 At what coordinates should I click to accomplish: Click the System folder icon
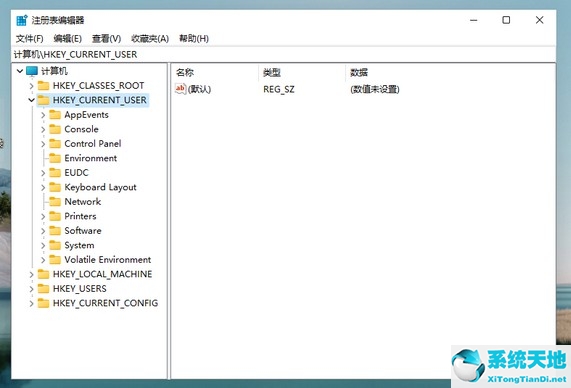click(x=55, y=245)
